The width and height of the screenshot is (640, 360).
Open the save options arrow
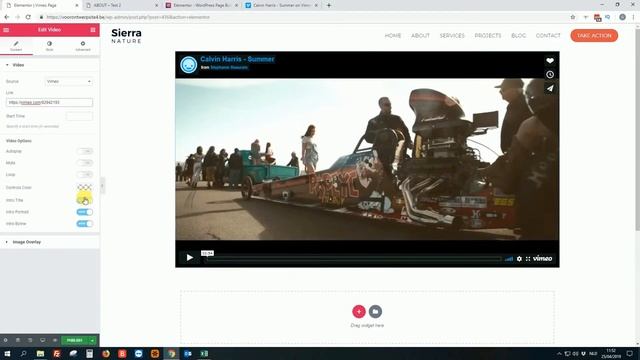point(93,340)
